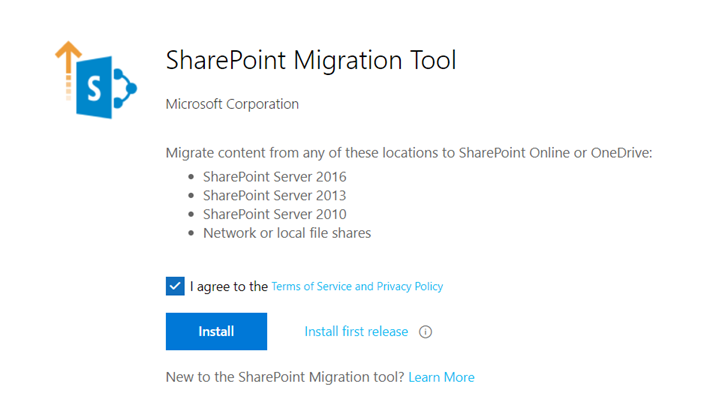Select Network or local file shares item
The image size is (728, 420).
[287, 233]
